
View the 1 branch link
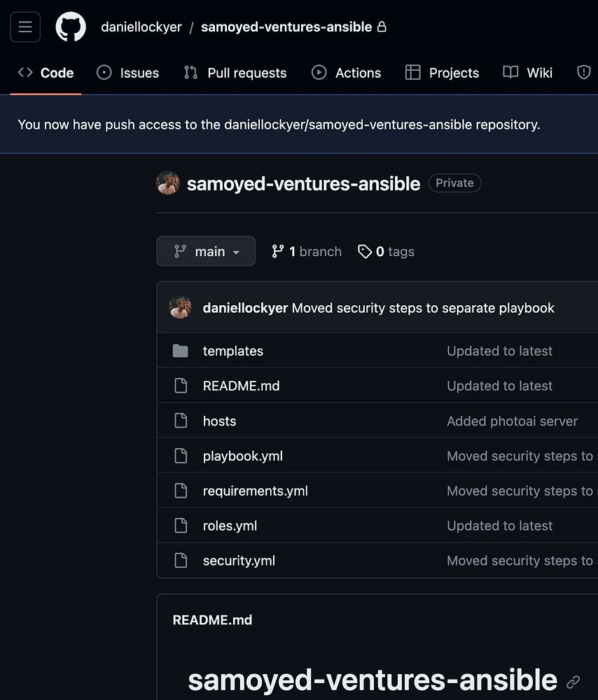(307, 251)
